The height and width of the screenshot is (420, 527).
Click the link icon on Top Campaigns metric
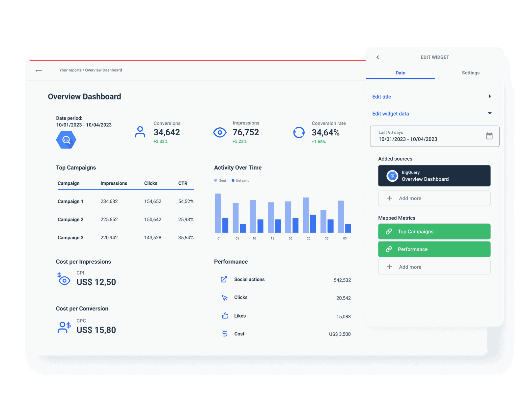[x=389, y=231]
